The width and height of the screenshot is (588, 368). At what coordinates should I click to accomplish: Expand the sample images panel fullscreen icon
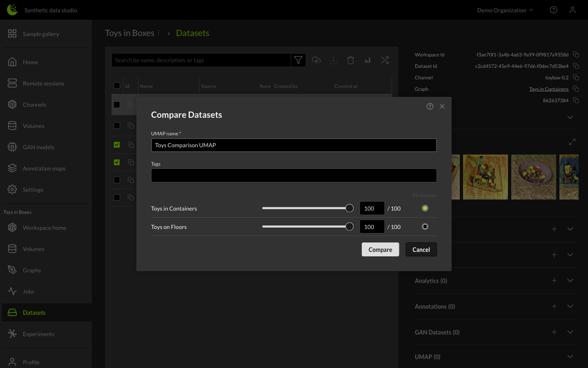click(x=572, y=142)
